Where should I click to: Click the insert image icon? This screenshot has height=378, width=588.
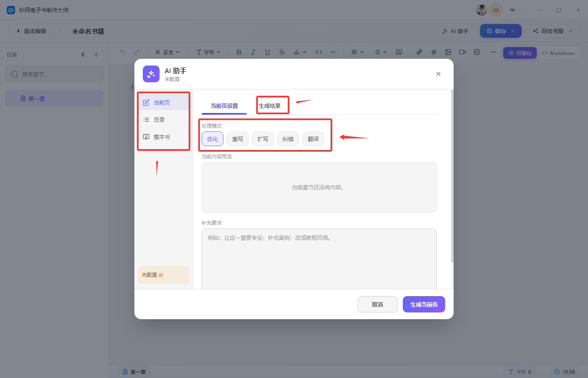pyautogui.click(x=448, y=52)
